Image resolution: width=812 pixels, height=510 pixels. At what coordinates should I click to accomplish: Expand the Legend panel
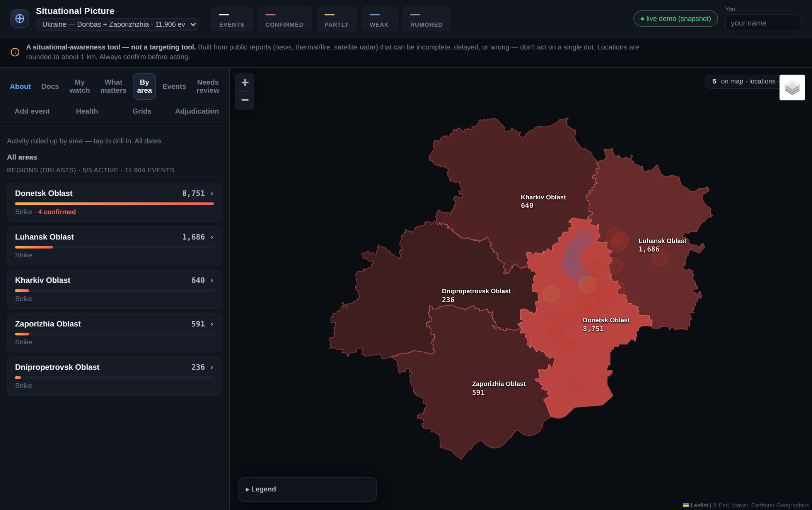307,489
